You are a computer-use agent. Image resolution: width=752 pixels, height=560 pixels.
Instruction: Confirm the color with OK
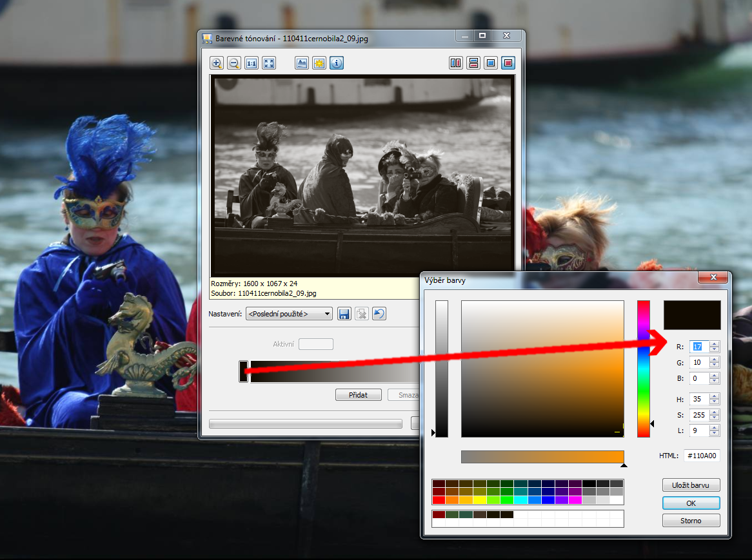(x=691, y=503)
